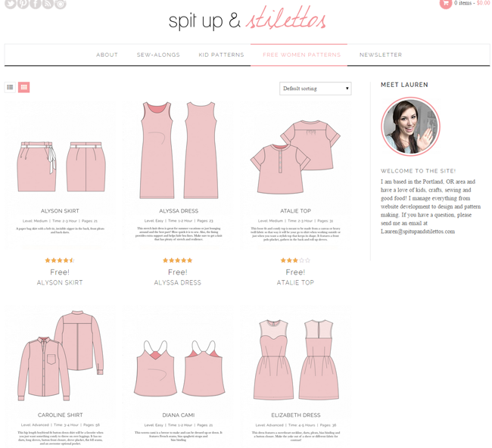
Task: Click the Atalie Top star rating
Action: [x=295, y=260]
